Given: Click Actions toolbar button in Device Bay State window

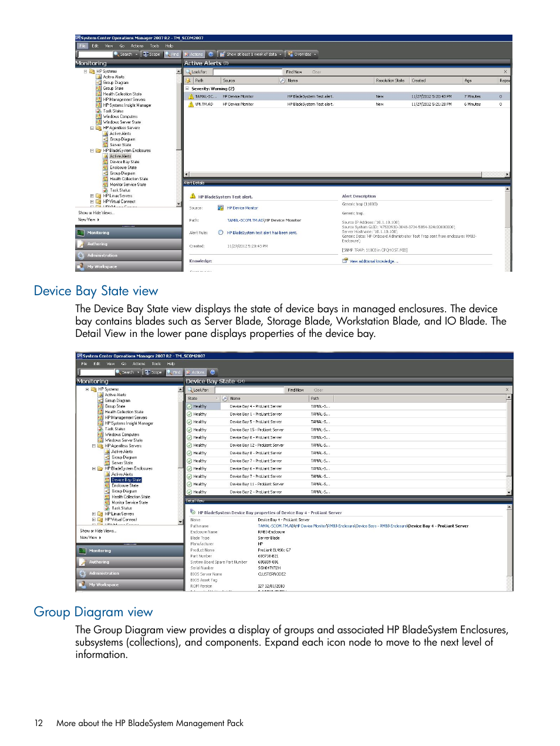Looking at the screenshot, I should (195, 372).
